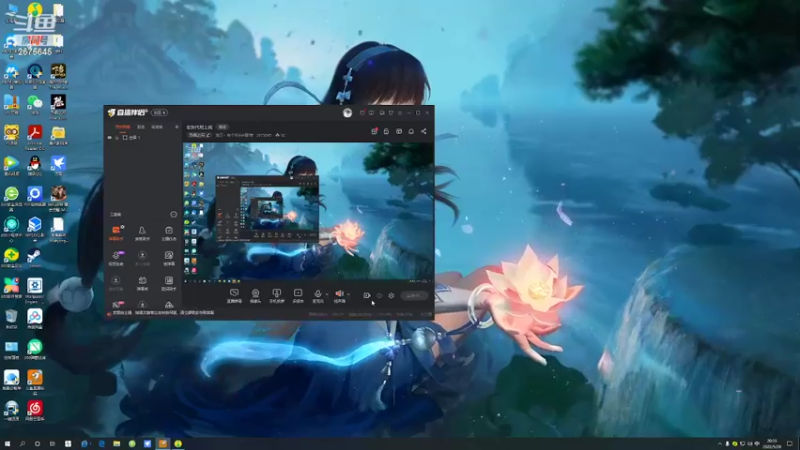Switch to the first orange tab in the left panel
800x450 pixels.
pyautogui.click(x=122, y=127)
